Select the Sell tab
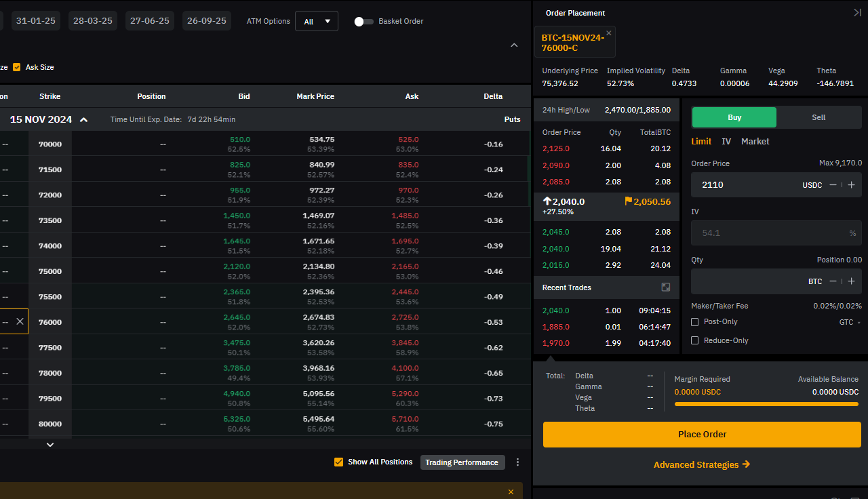This screenshot has height=499, width=868. [x=818, y=117]
